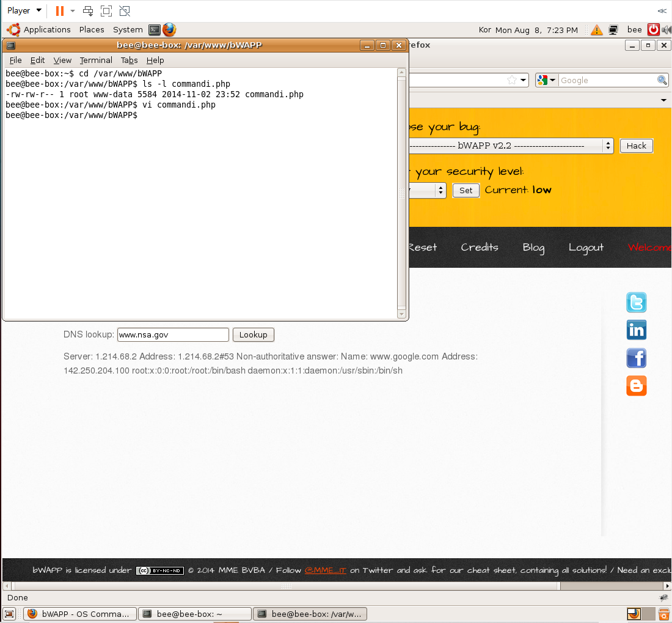Open @MME_IT Twitter link in footer
672x623 pixels.
click(325, 570)
